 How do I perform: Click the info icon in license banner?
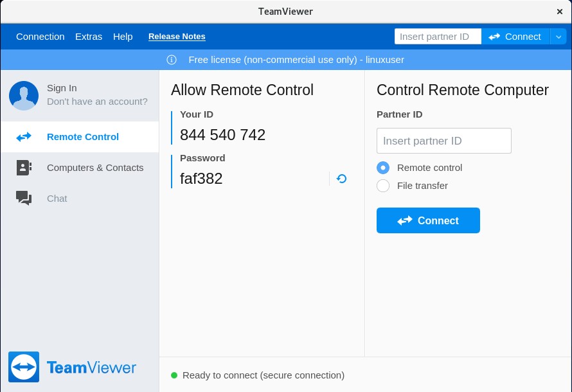pos(172,60)
